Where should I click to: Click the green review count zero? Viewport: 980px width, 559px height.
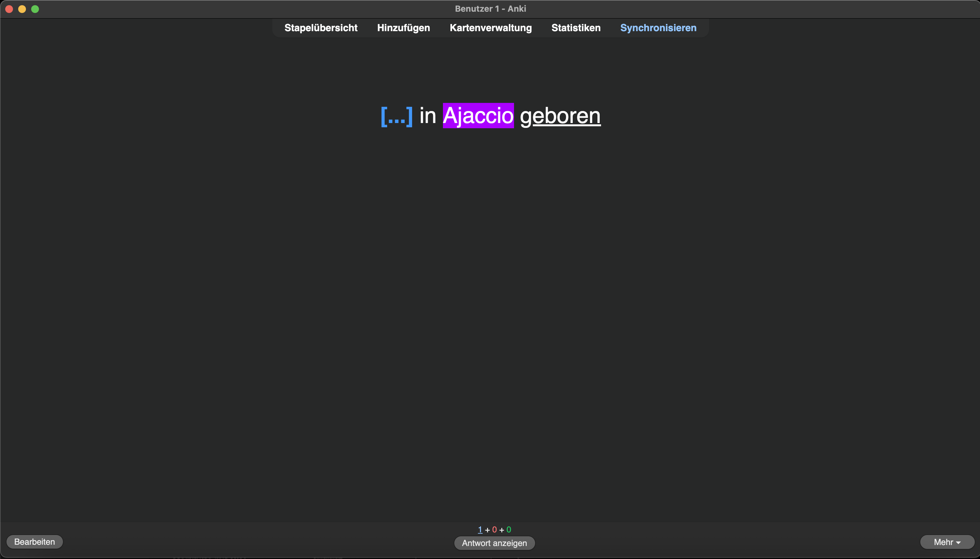click(x=508, y=529)
